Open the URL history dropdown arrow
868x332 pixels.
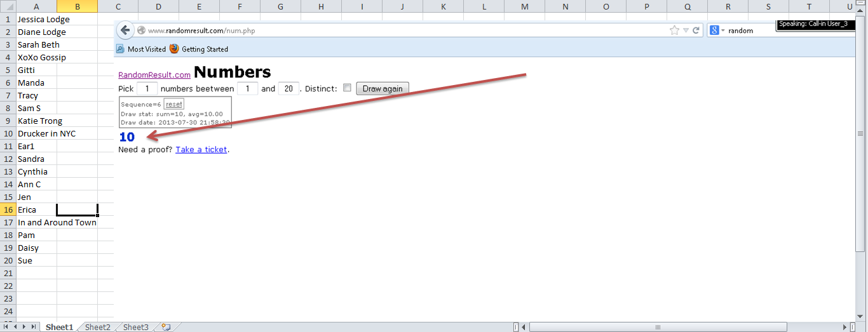[686, 30]
